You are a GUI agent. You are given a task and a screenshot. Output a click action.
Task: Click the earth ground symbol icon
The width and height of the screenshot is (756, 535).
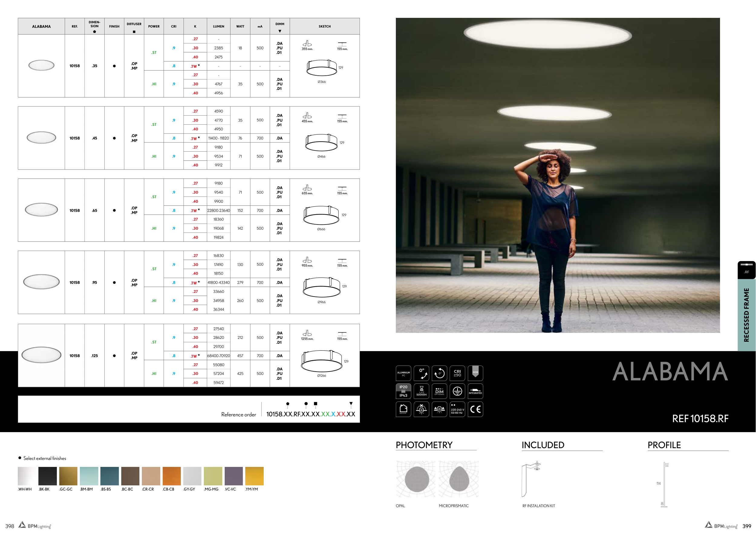click(457, 391)
